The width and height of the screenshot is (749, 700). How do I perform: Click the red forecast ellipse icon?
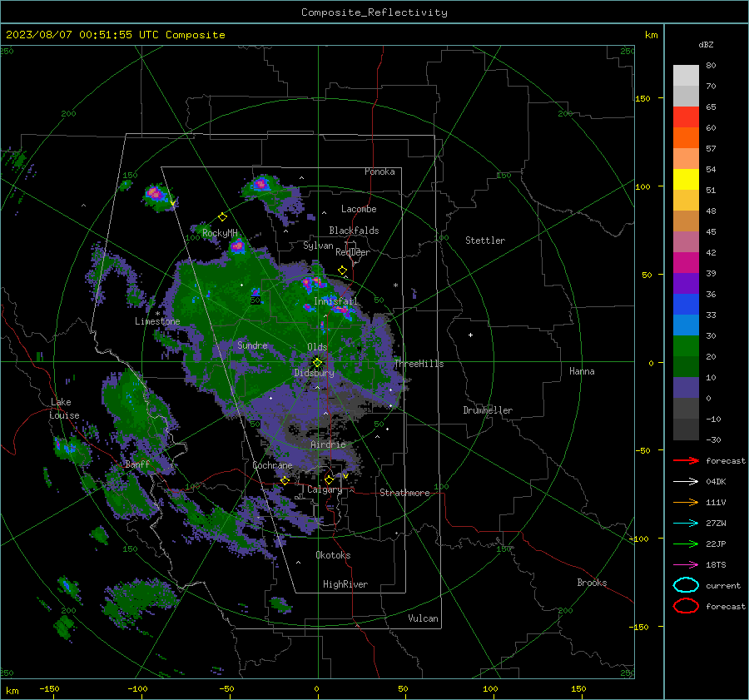(686, 606)
